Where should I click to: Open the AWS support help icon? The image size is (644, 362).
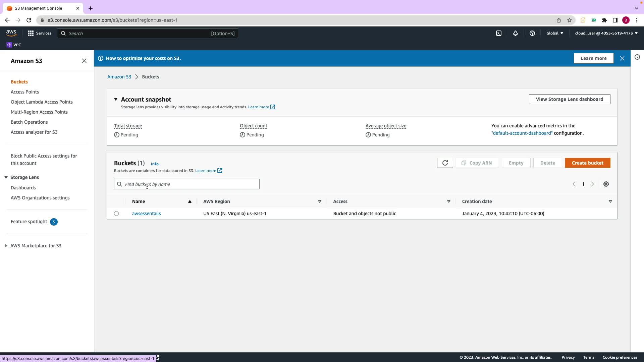click(x=532, y=33)
